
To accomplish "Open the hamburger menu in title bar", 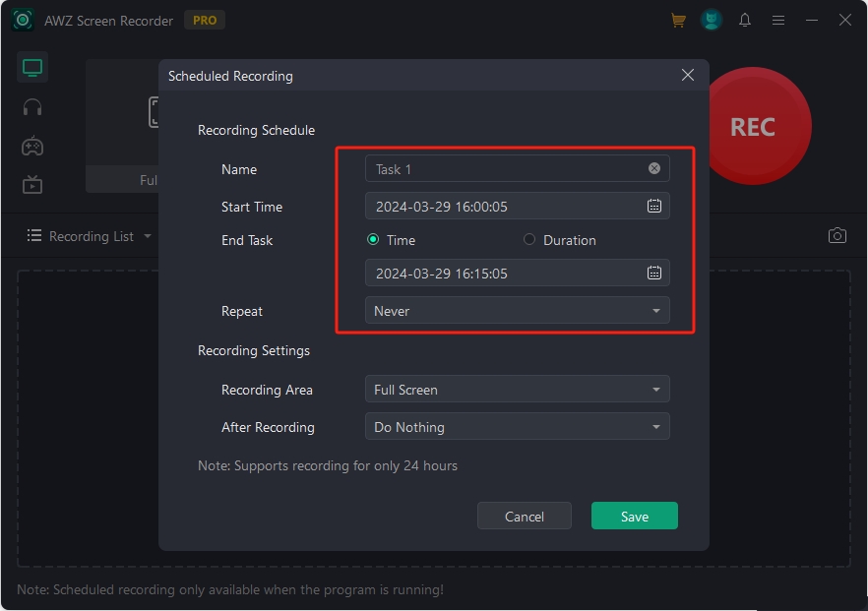I will 778,21.
